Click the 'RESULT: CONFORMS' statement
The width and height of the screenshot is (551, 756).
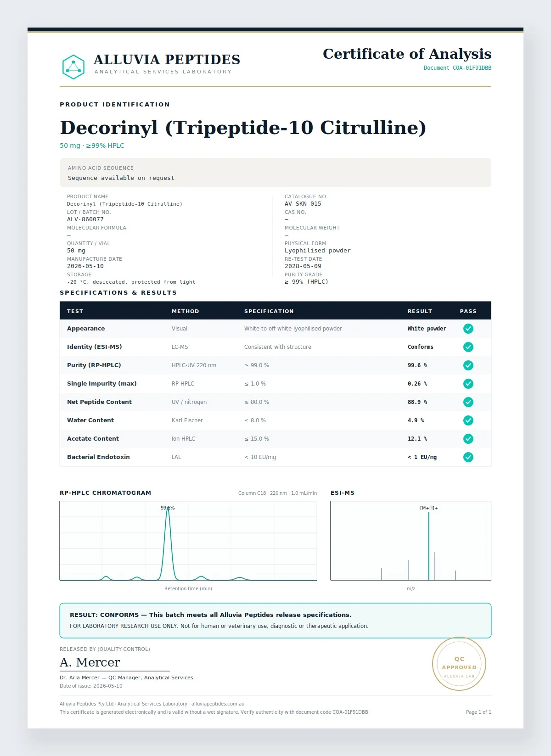(211, 615)
